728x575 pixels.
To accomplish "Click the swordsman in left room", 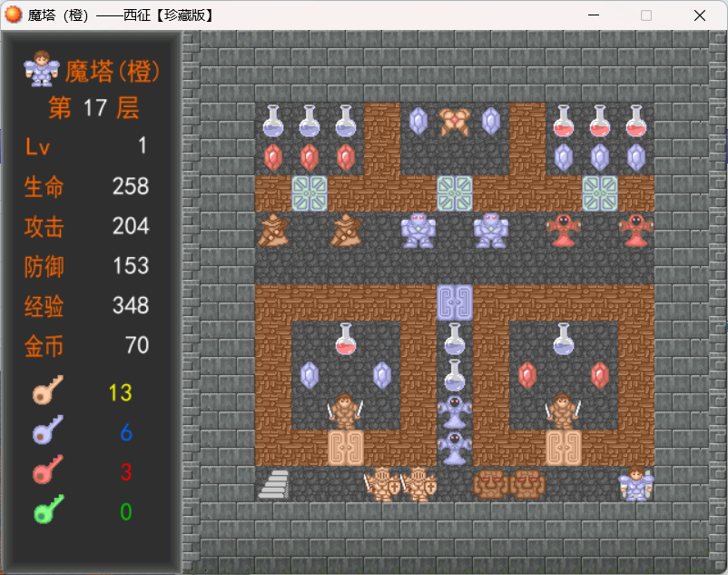I will [346, 411].
